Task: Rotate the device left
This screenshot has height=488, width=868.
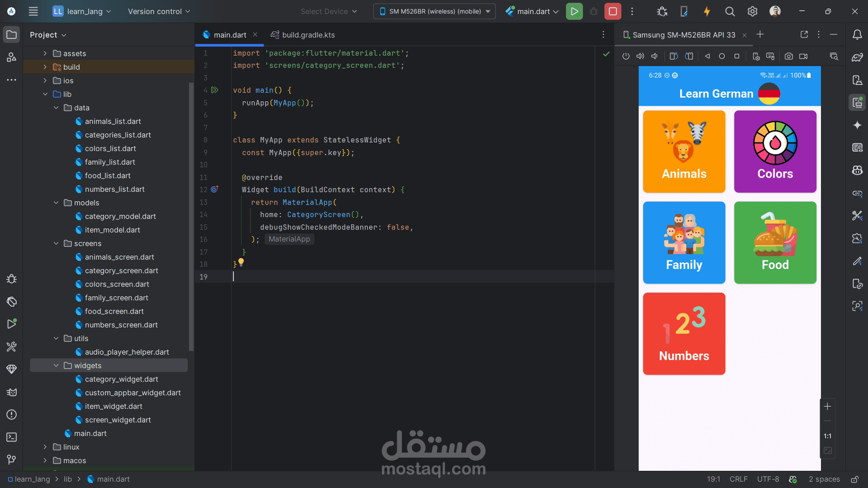Action: pyautogui.click(x=674, y=56)
